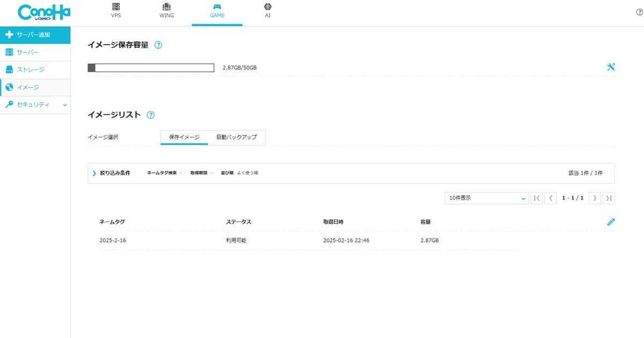This screenshot has height=338, width=644.
Task: Go to the next page of results
Action: coord(594,198)
